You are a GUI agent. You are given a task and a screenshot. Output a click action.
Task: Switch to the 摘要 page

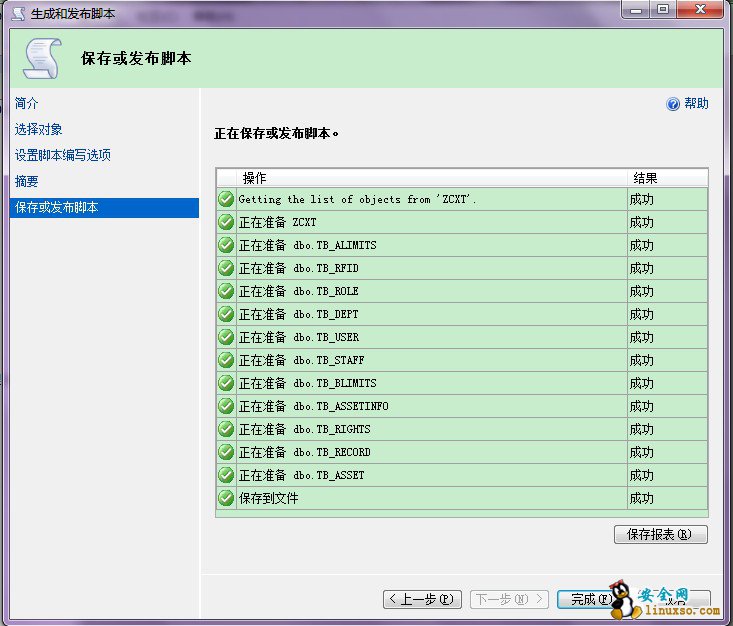point(27,182)
